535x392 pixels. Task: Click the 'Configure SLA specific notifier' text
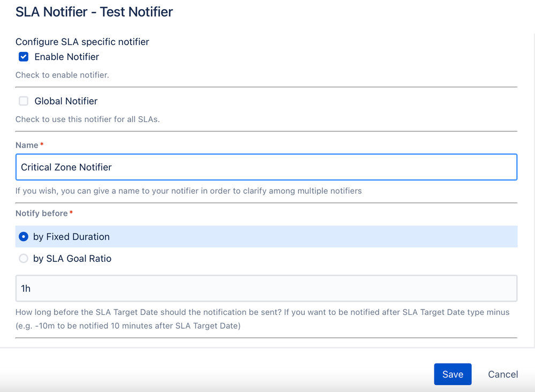pos(82,42)
